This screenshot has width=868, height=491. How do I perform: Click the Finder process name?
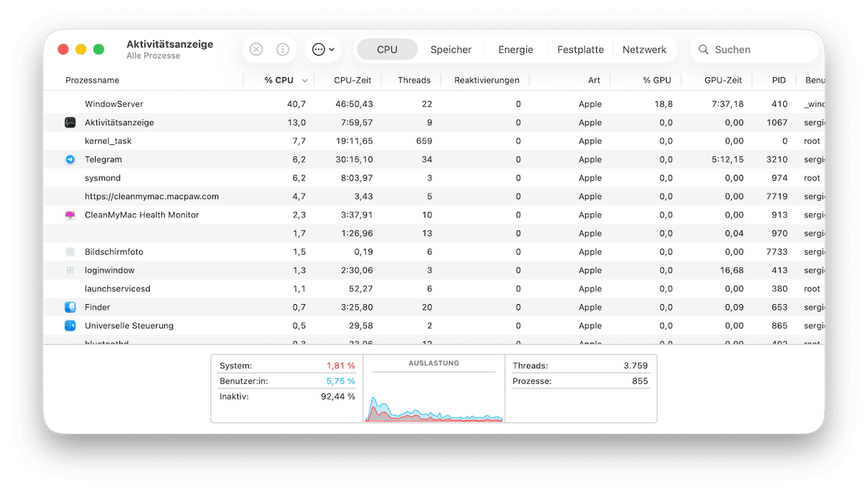pos(98,308)
